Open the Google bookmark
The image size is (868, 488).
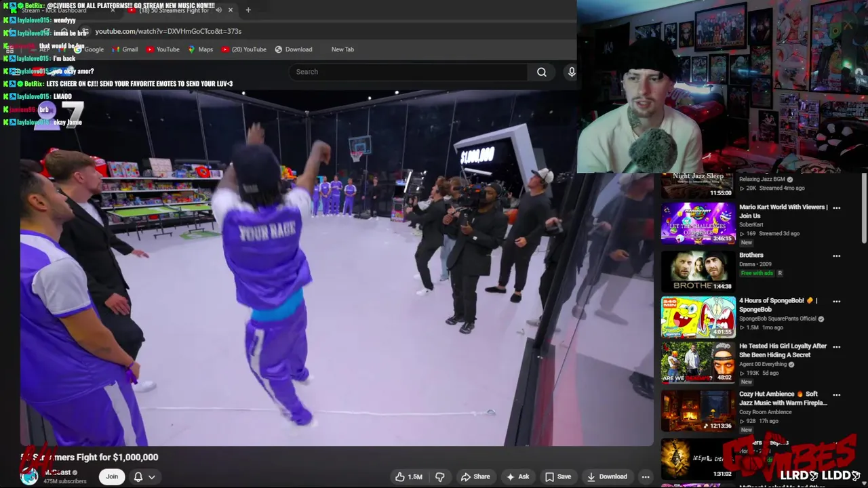(89, 49)
